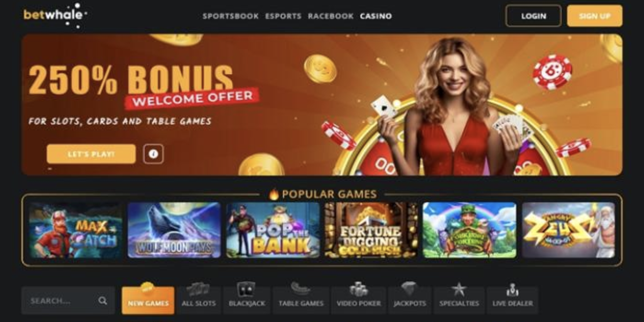
Task: Navigate to Racebook
Action: tap(330, 16)
